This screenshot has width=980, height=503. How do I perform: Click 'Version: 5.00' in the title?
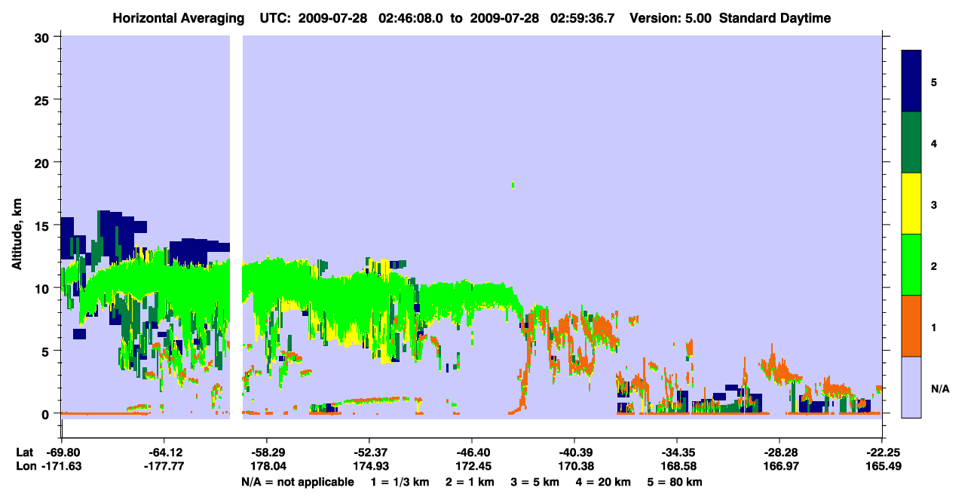(672, 18)
